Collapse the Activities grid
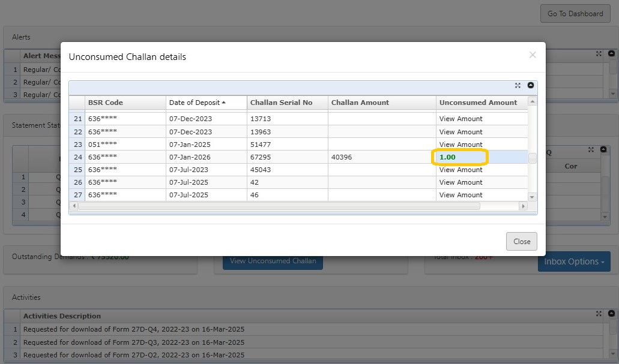 coord(611,314)
